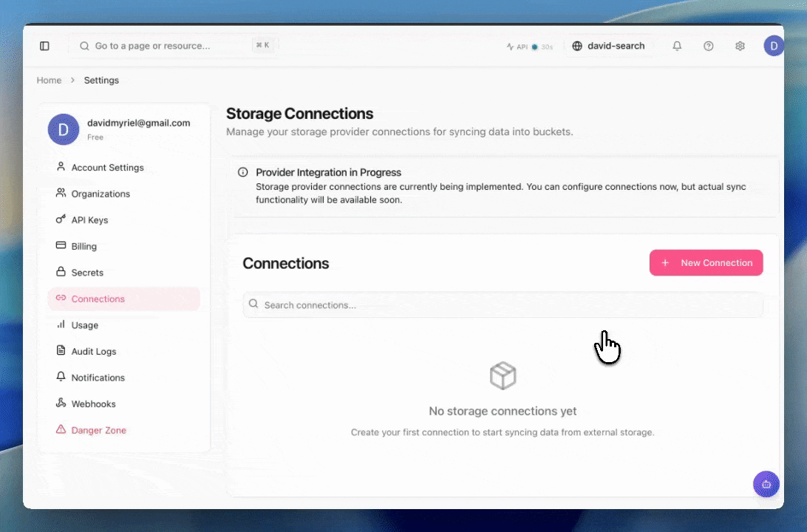Click the Danger Zone warning triangle icon
The width and height of the screenshot is (807, 532).
tap(61, 430)
